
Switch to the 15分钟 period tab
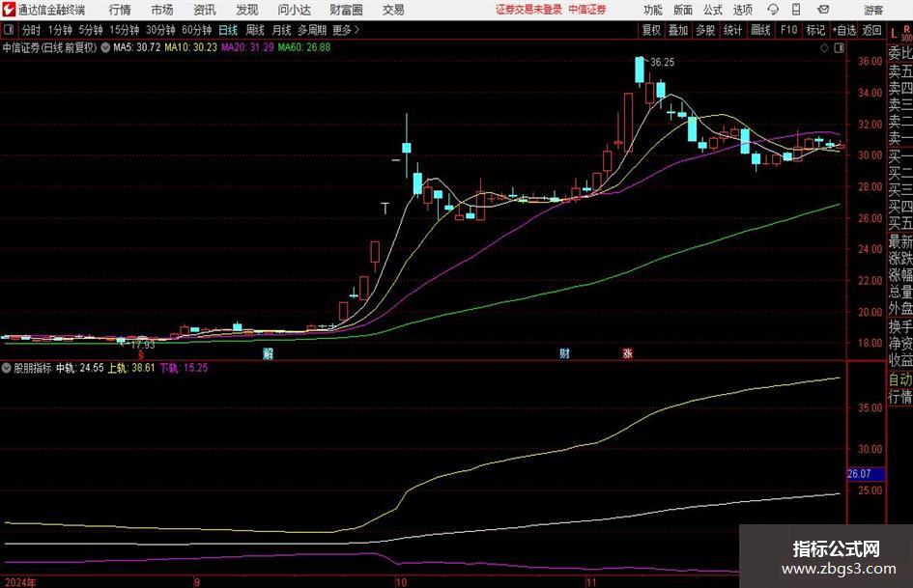(124, 30)
